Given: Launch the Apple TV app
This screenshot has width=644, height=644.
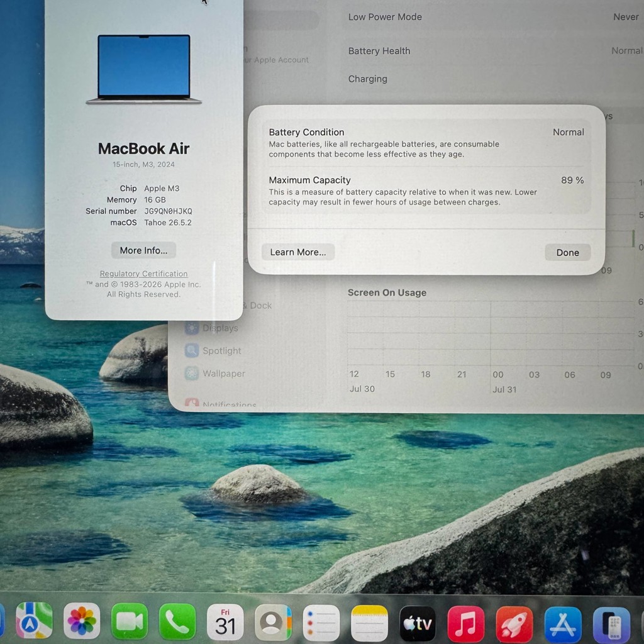Looking at the screenshot, I should pos(418,624).
